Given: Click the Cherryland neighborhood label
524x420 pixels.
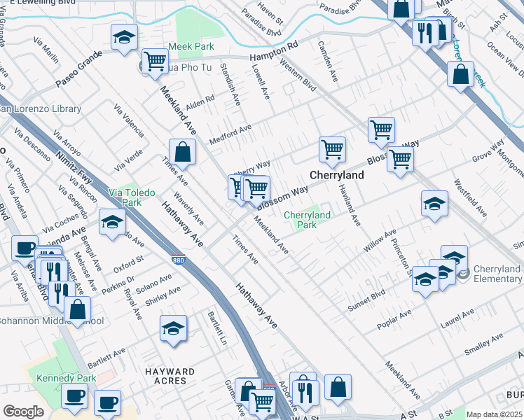Looking at the screenshot, I should [337, 175].
